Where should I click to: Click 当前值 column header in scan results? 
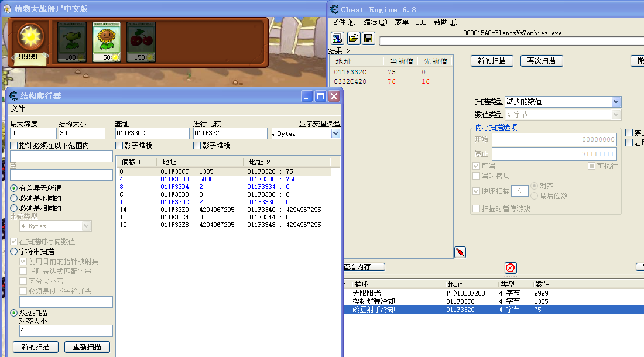[x=401, y=61]
